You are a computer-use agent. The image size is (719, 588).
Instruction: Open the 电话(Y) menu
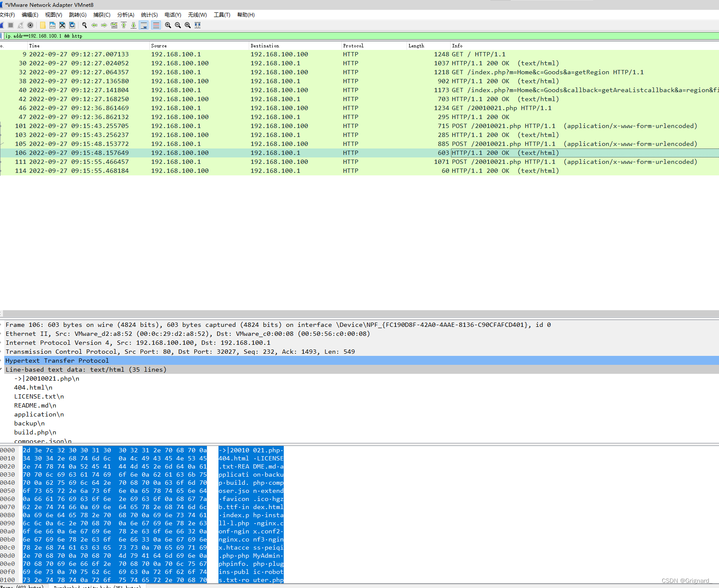click(173, 15)
